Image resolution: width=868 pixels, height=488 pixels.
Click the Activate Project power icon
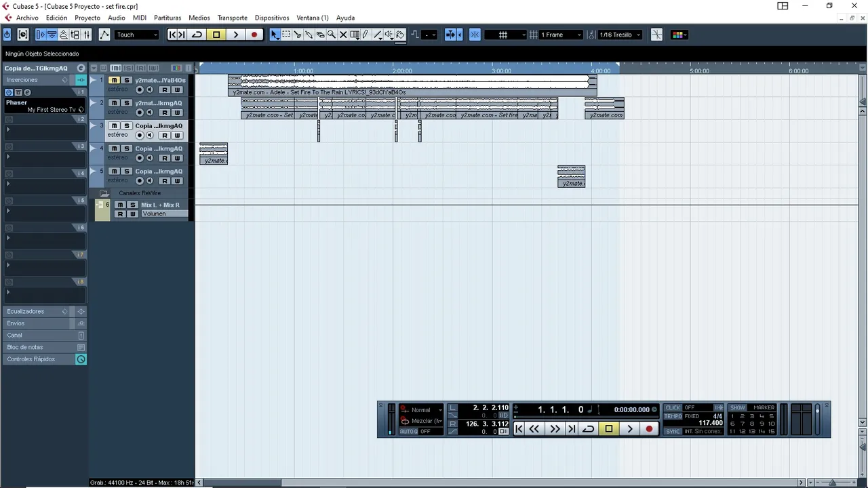7,35
